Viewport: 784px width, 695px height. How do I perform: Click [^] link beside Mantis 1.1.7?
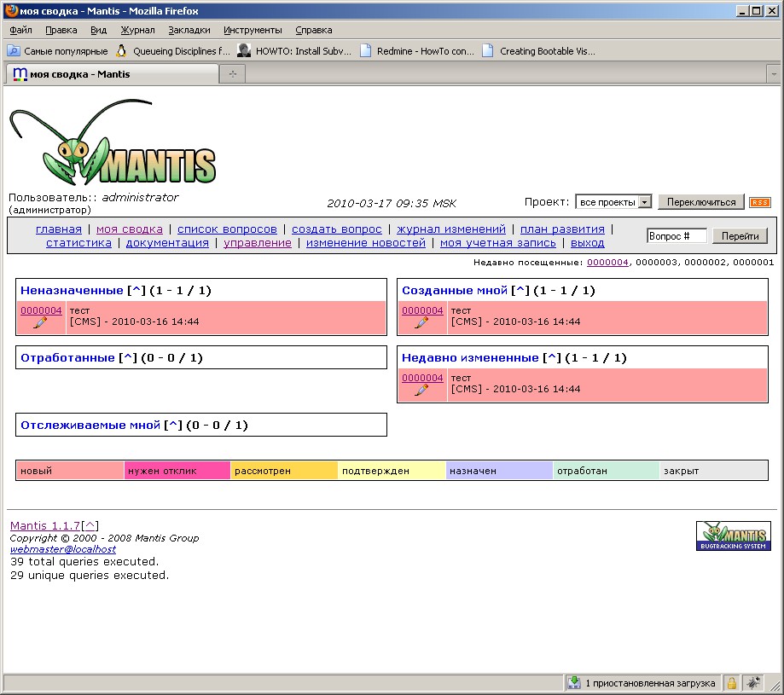pos(90,525)
